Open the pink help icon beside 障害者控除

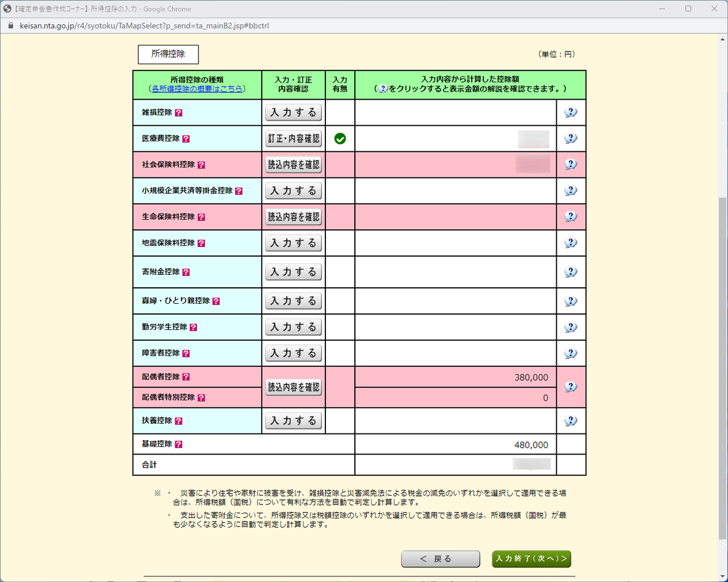click(186, 354)
